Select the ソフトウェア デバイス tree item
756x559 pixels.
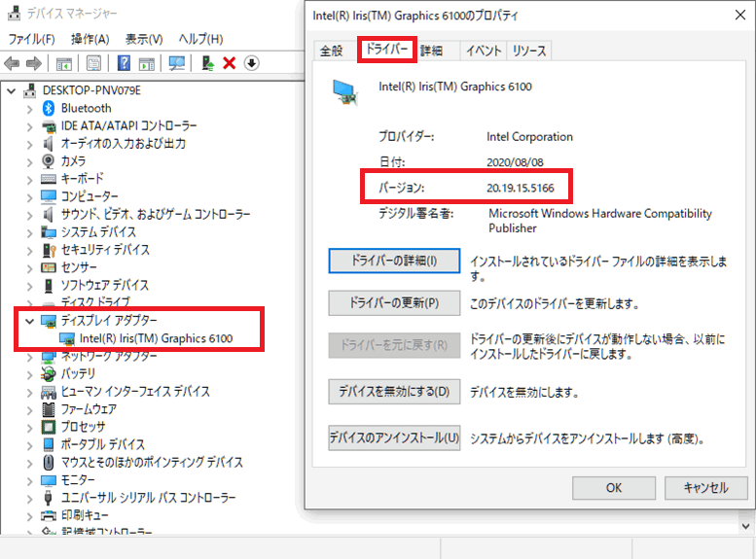click(105, 285)
